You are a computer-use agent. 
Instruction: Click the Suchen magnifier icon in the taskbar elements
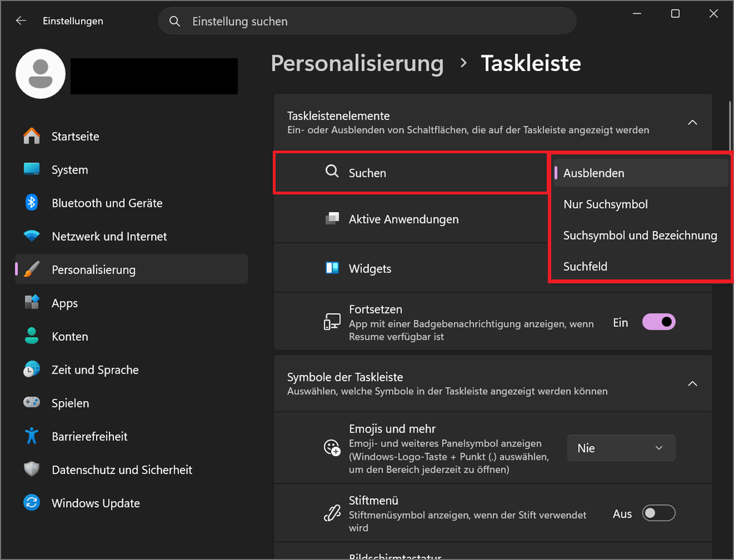(x=332, y=171)
